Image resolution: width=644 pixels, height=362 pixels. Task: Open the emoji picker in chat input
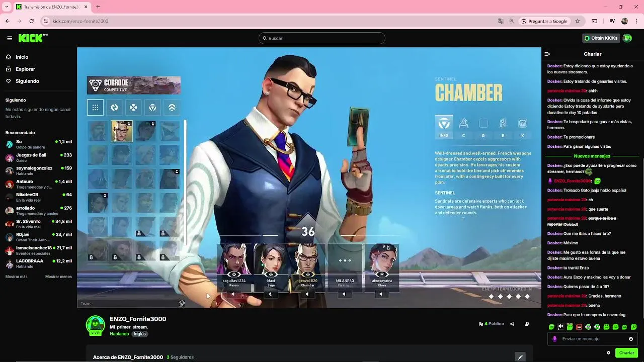click(631, 339)
